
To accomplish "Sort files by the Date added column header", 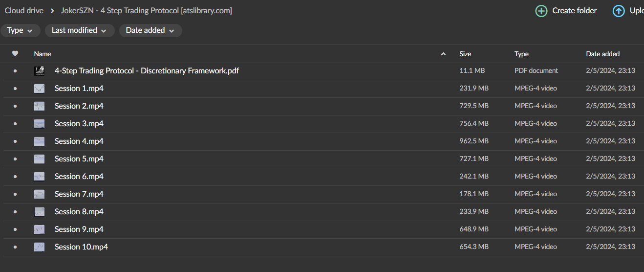I will click(602, 54).
